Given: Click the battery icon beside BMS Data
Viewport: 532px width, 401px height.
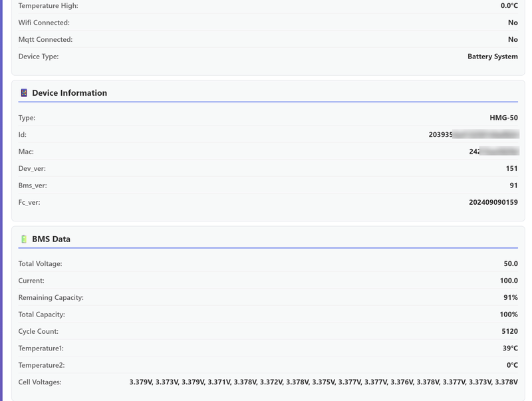Looking at the screenshot, I should tap(24, 239).
